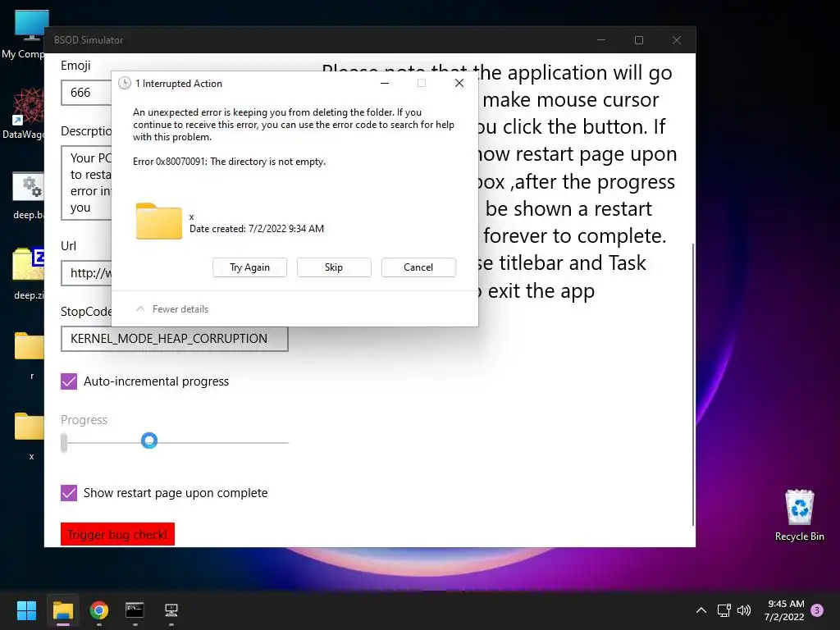Open Google Chrome from the taskbar
Screen dimensions: 840x630
click(98, 610)
